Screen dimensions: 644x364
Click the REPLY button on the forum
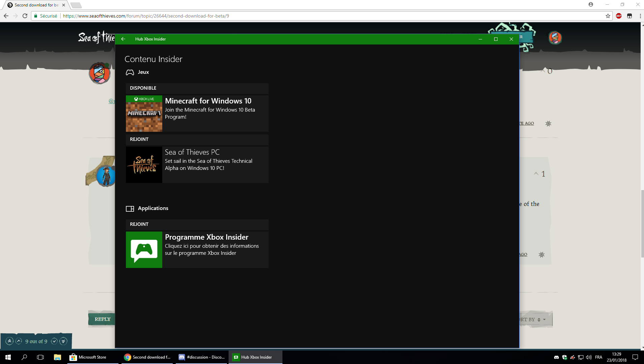pos(102,319)
